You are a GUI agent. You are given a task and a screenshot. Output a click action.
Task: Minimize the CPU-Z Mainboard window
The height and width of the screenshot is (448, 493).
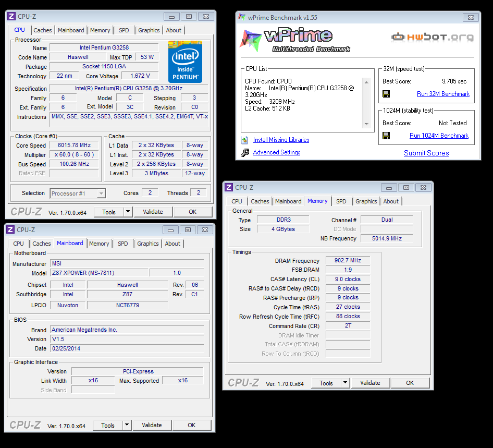click(x=171, y=229)
